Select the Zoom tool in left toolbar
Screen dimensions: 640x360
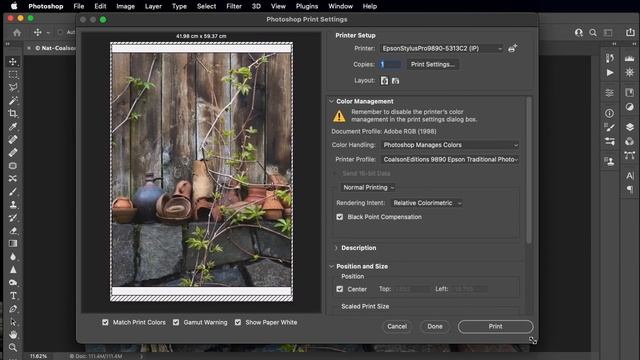13,347
